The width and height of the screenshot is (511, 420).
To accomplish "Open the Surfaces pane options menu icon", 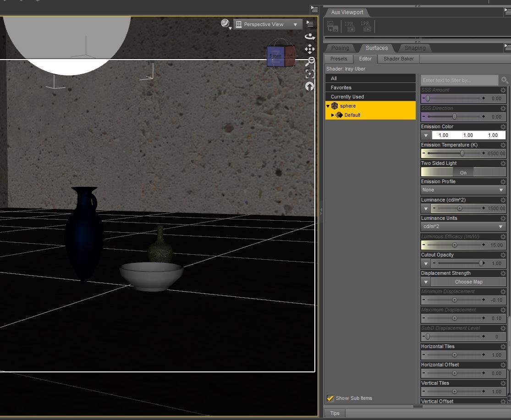I will 507,48.
